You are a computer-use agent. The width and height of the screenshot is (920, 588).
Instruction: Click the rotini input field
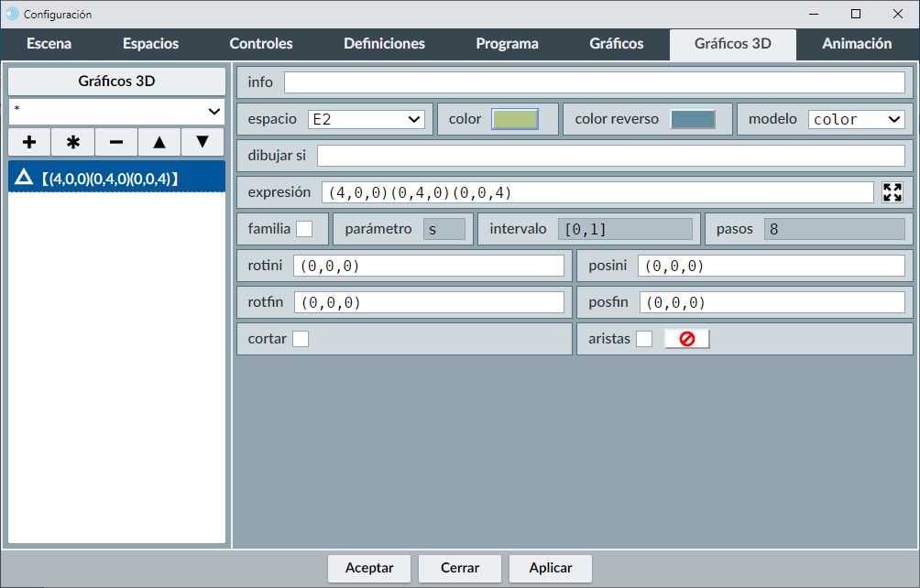click(429, 266)
